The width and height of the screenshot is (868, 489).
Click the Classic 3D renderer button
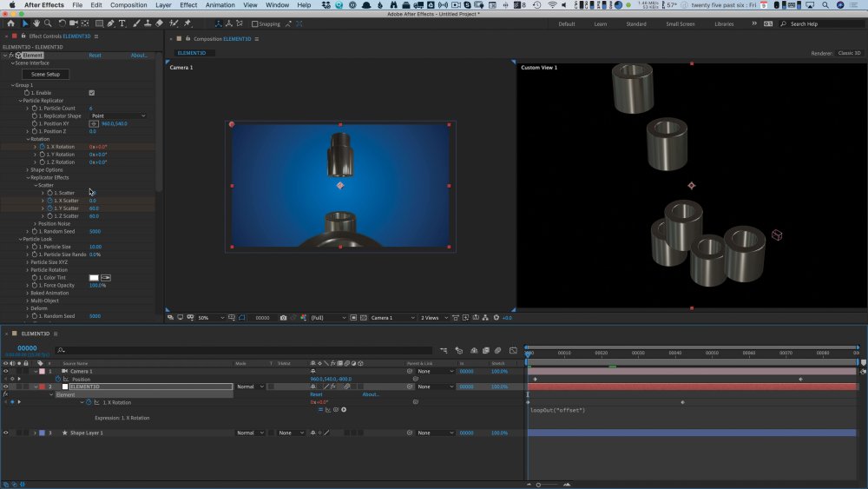coord(849,53)
